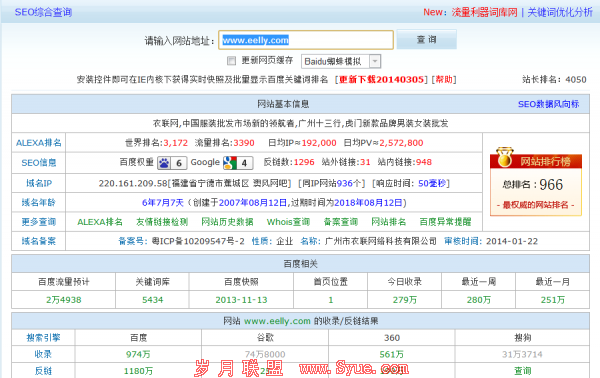This screenshot has width=600, height=378.
Task: Open the www.eelly.com link in results header
Action: pyautogui.click(x=277, y=321)
